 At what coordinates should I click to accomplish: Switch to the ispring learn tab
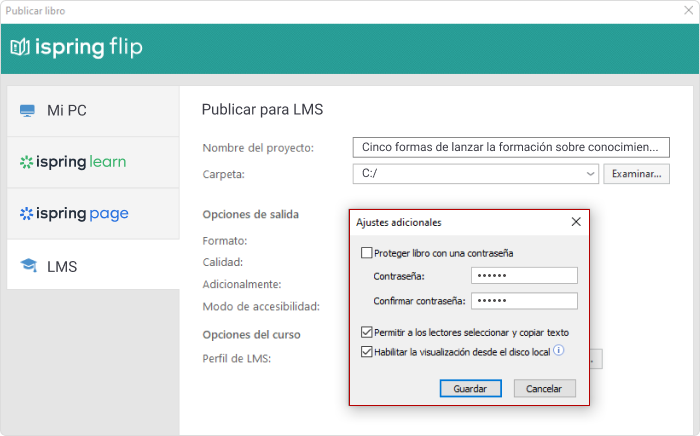[93, 162]
